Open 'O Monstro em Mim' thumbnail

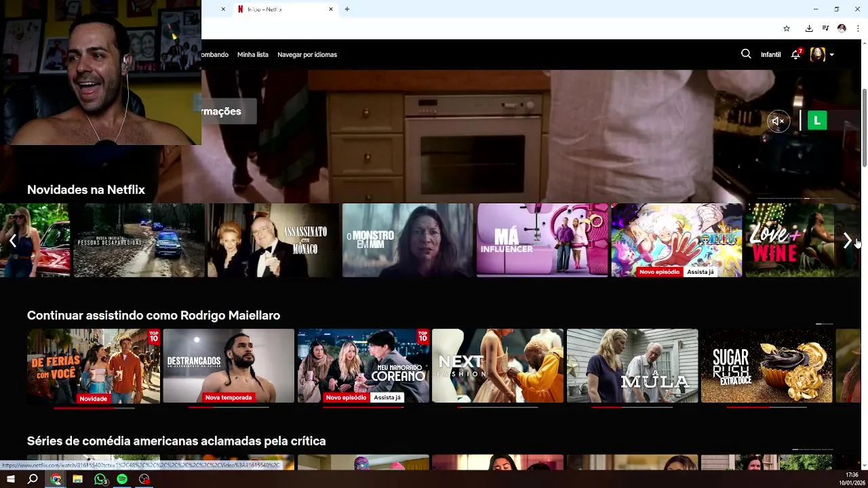(408, 240)
